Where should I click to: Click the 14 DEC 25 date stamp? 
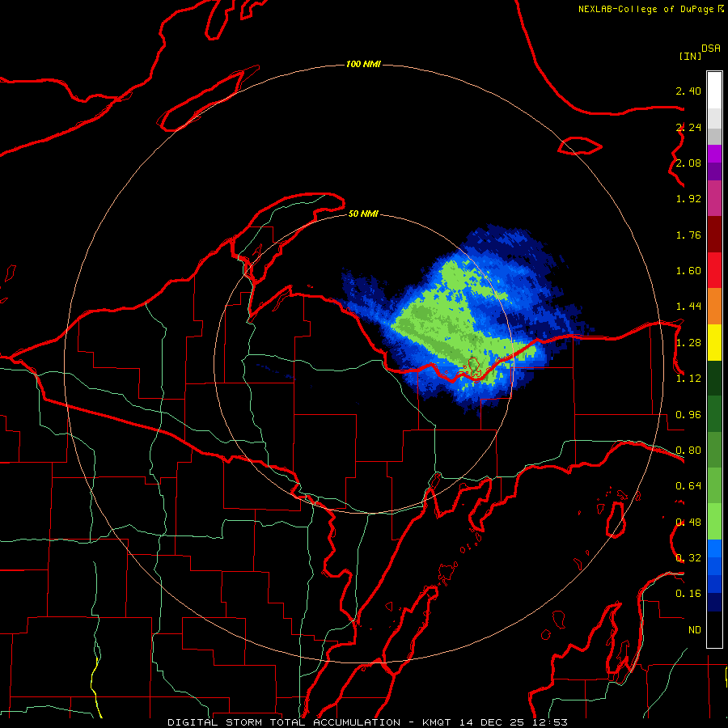point(492,722)
